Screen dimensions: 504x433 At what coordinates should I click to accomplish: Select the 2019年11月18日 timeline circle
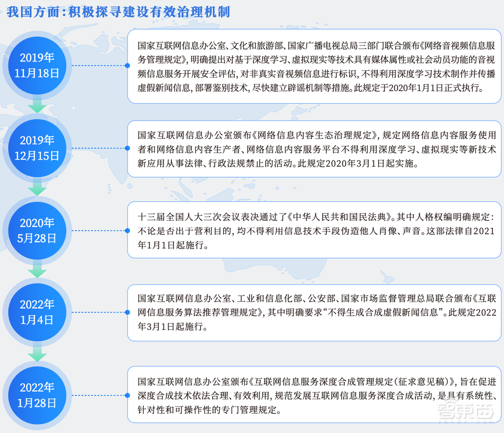[36, 64]
